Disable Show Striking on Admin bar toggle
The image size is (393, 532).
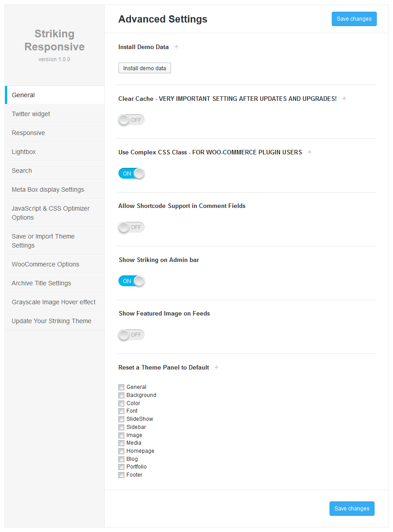(x=131, y=281)
